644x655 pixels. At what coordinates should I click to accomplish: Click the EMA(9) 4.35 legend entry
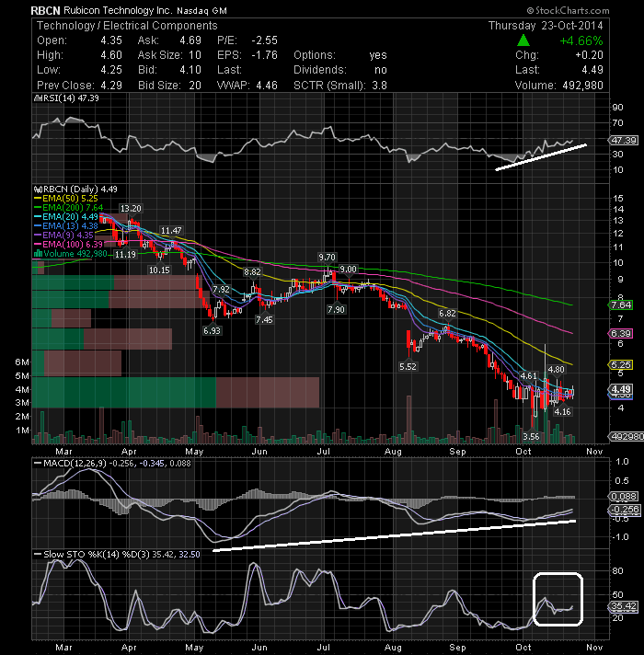63,236
